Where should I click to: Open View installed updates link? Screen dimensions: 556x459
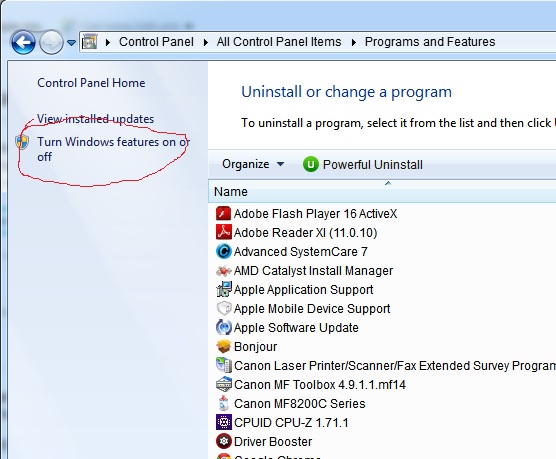[95, 119]
